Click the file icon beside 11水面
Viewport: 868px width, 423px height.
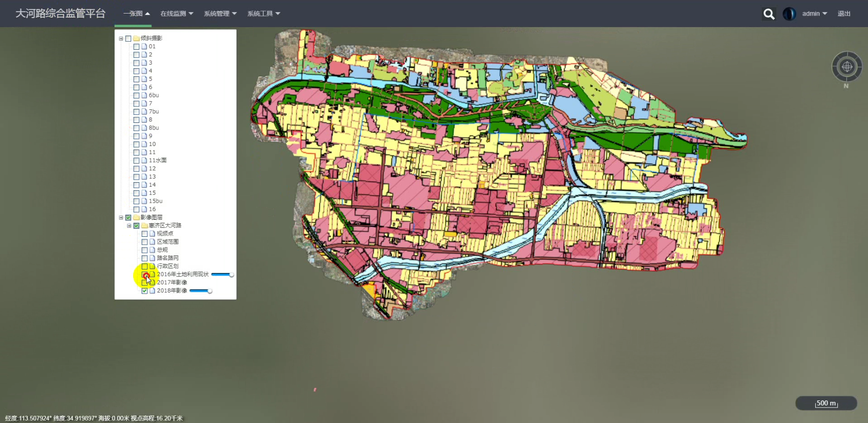pos(144,161)
